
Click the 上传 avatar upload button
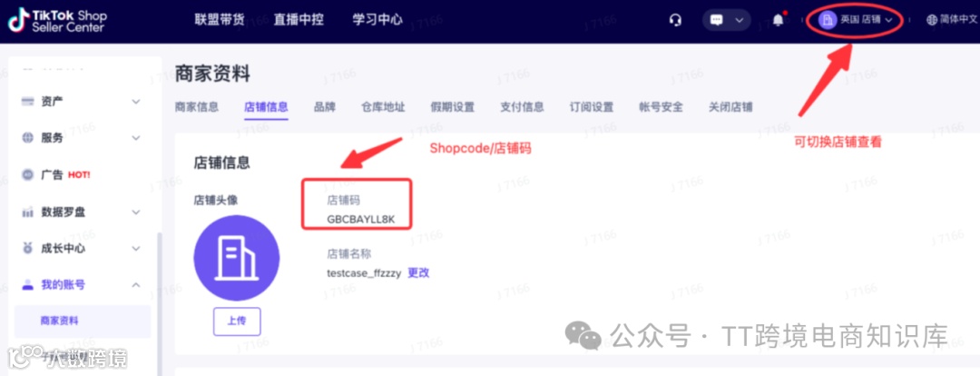click(x=237, y=322)
